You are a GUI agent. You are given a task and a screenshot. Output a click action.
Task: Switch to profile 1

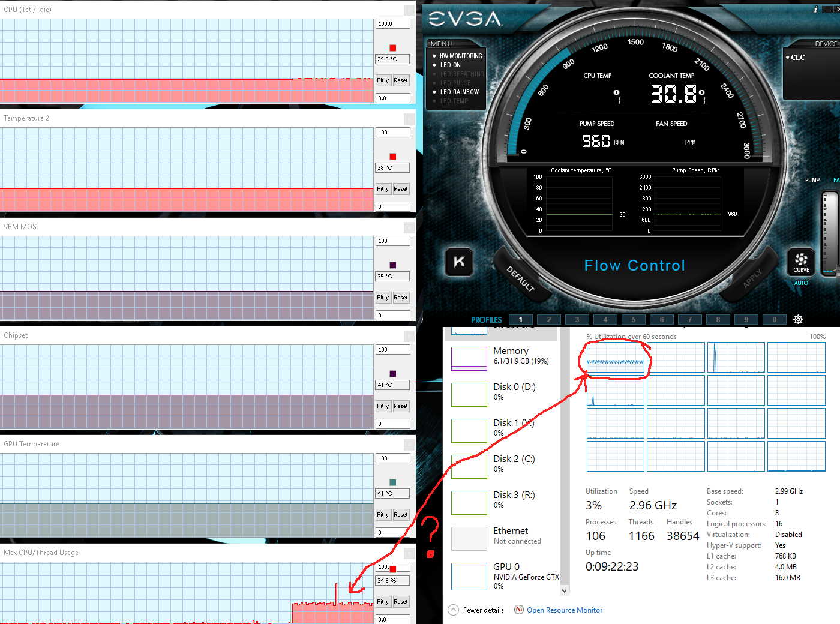(x=520, y=319)
